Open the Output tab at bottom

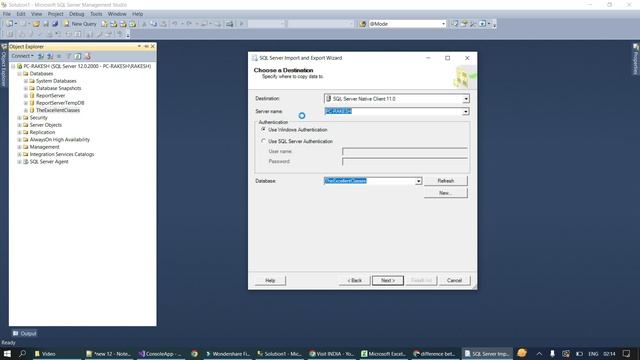24,333
